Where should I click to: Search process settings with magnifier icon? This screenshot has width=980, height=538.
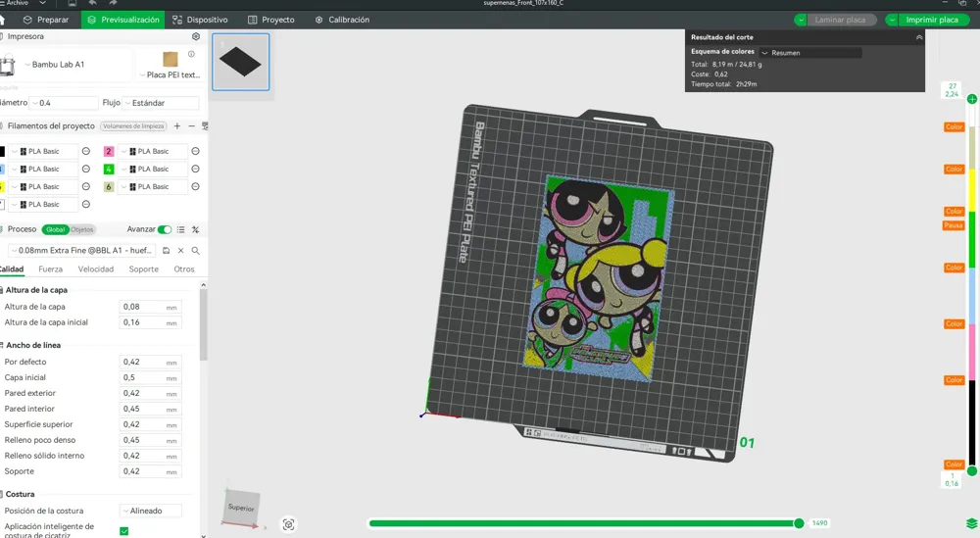(196, 251)
